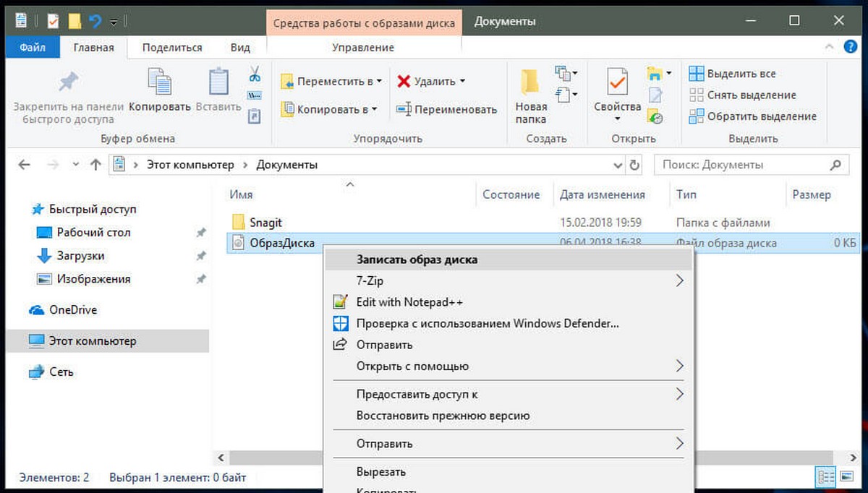Open Customize Quick Access Toolbar dropdown
868x493 pixels.
[x=115, y=22]
